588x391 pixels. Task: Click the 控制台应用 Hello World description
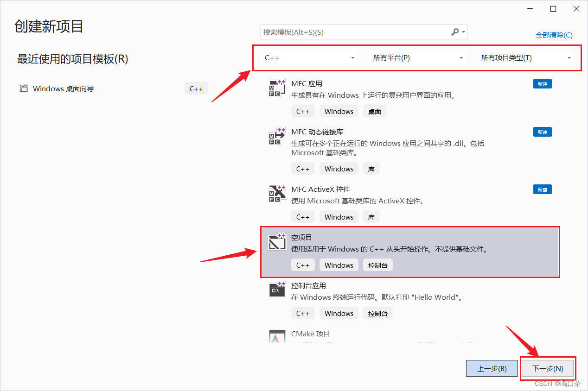pyautogui.click(x=377, y=297)
